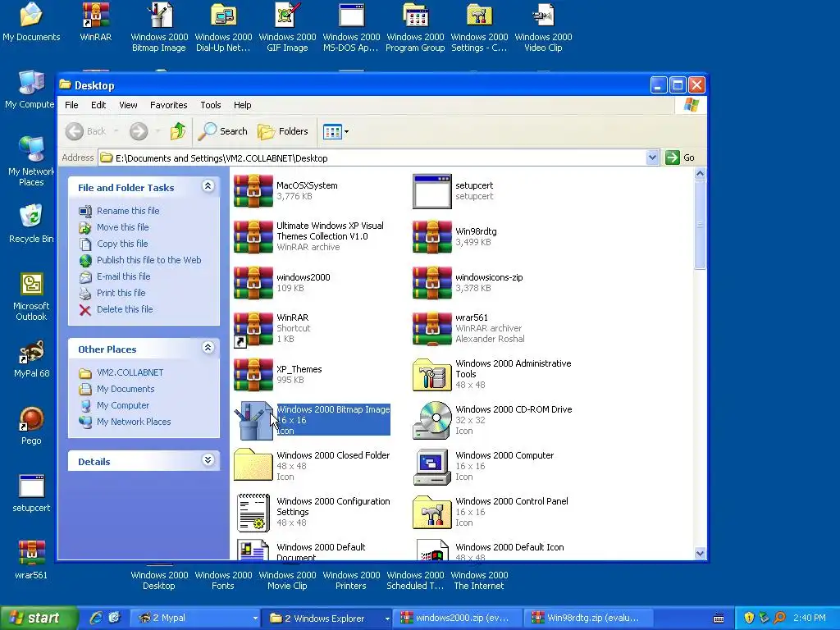Switch to windows2000.zip taskbar window
Viewport: 840px width, 630px height.
point(458,618)
